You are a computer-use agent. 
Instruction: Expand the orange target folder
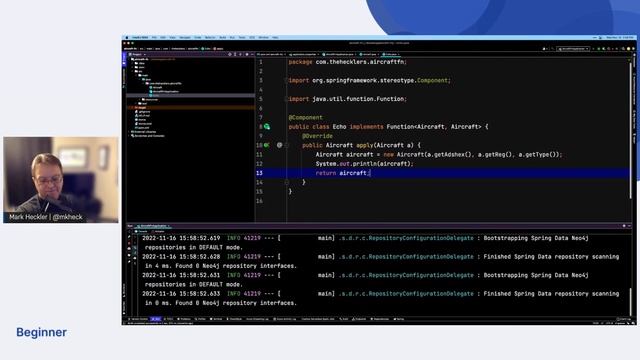point(132,107)
